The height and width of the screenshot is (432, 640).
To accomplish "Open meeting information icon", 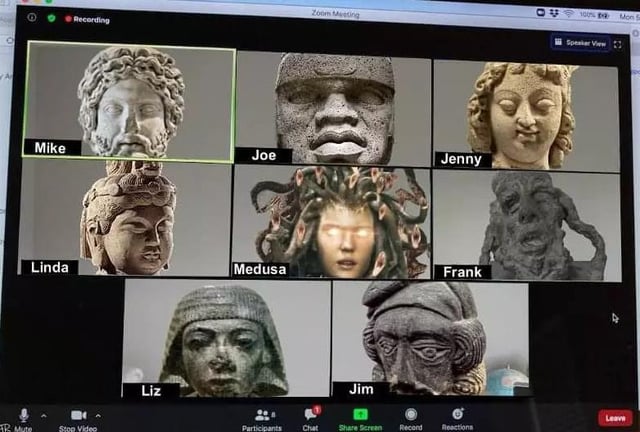I will click(32, 17).
